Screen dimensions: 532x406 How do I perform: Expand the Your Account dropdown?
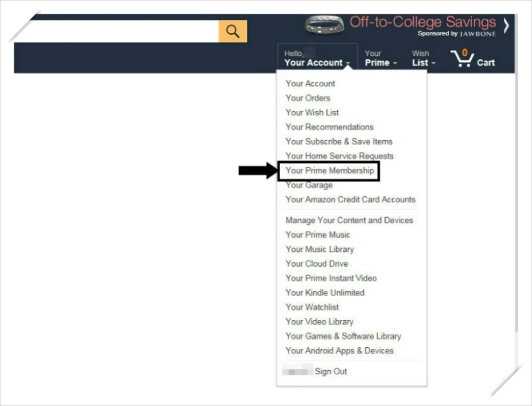317,58
